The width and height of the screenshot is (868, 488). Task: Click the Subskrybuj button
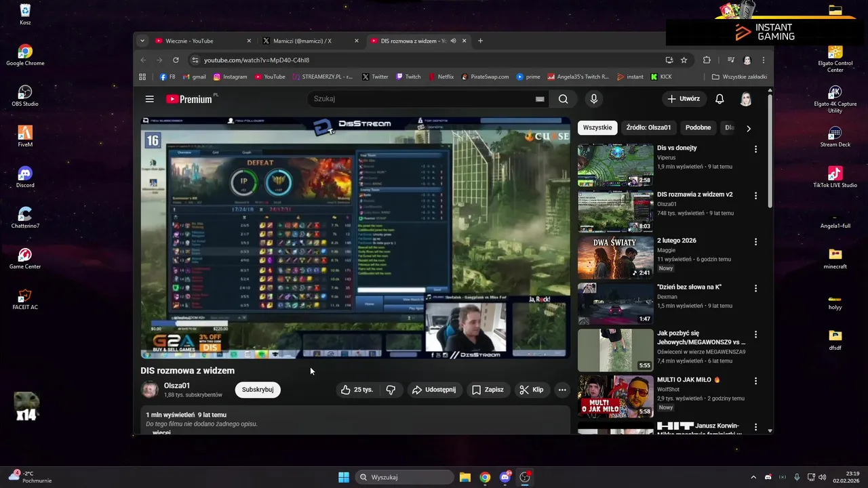click(x=258, y=390)
